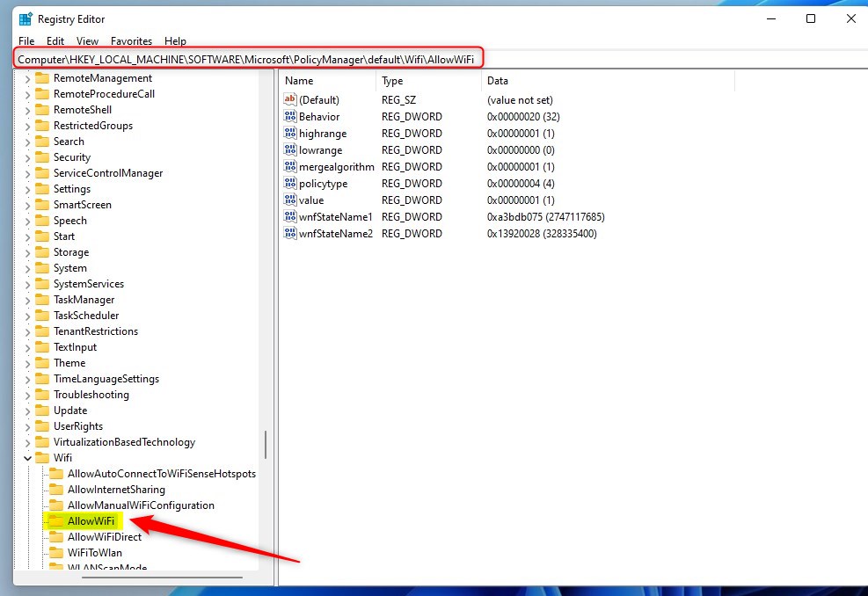Click the data cell '0xa3bdb075 (2747117685)'
The width and height of the screenshot is (868, 596).
point(546,217)
